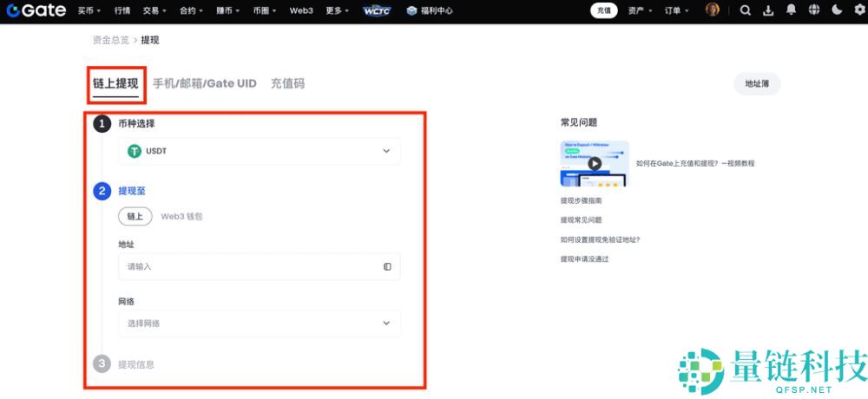Open the search icon in header

point(746,10)
